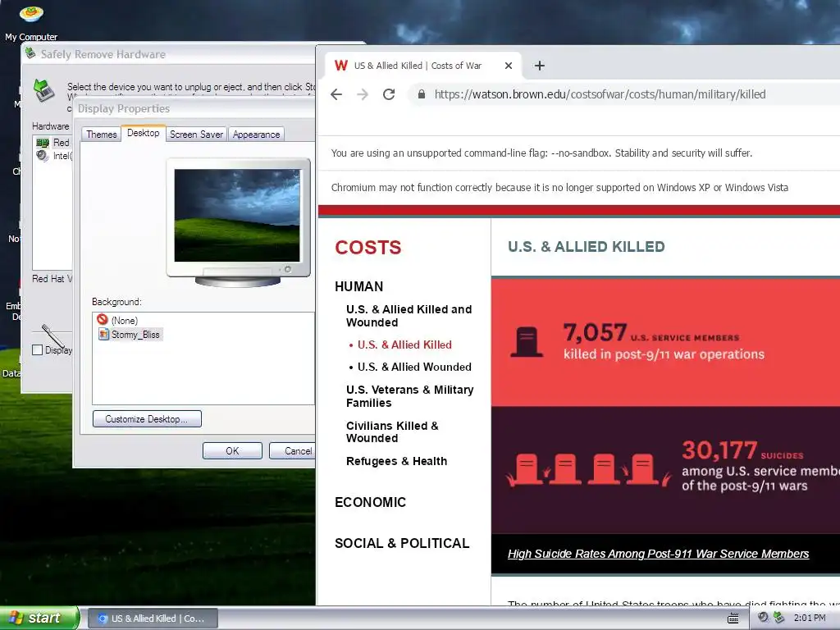Click the 7,057 service members statistic
The height and width of the screenshot is (630, 840).
coord(595,333)
